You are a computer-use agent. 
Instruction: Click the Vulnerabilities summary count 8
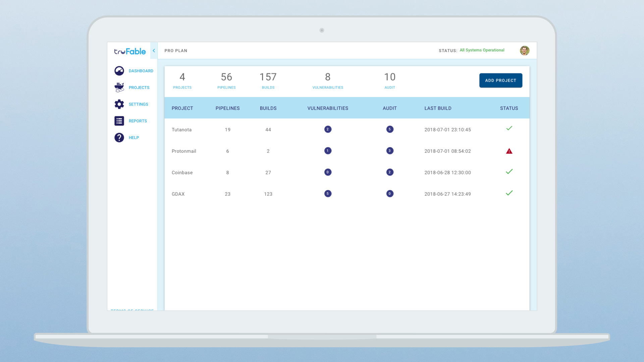[x=328, y=77]
